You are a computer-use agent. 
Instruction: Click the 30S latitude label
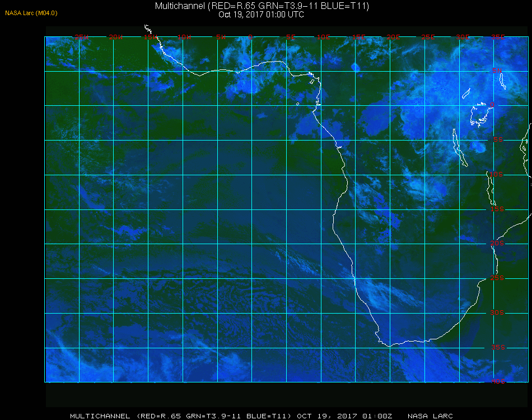497,312
